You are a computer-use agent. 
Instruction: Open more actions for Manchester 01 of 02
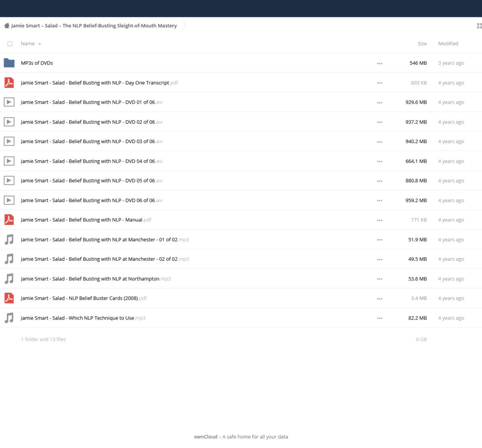pyautogui.click(x=380, y=240)
